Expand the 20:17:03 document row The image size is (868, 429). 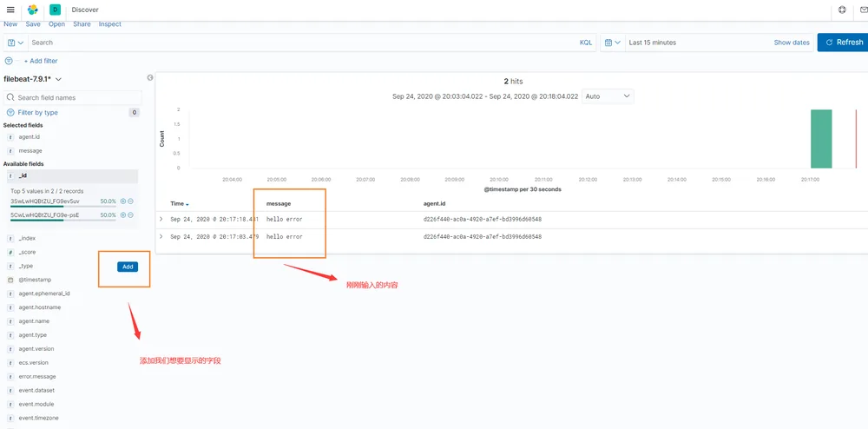coord(161,236)
